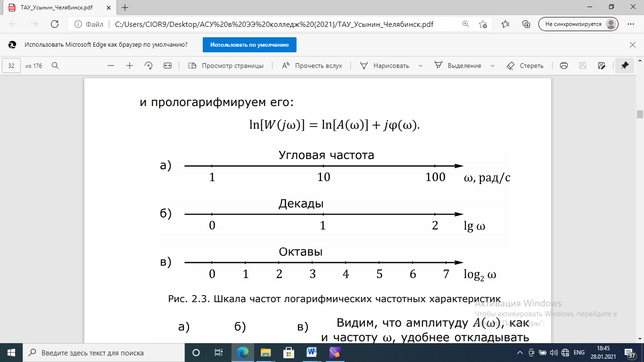
Task: Open Task View on taskbar
Action: pos(219,353)
